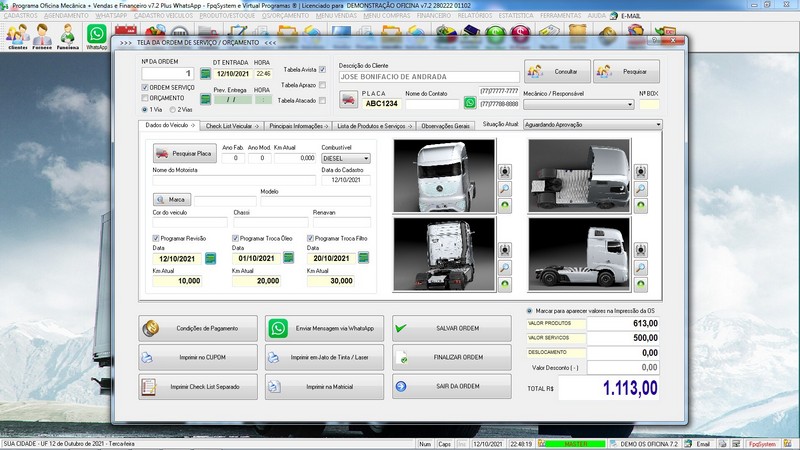Open calendar icon next to Troca Filtro date
This screenshot has width=800, height=450.
click(365, 258)
